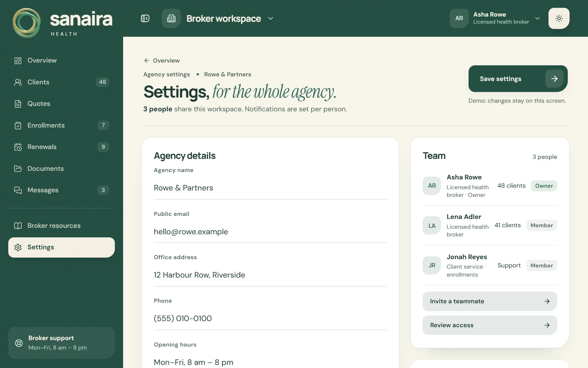Open the Asha Rowe account menu chevron
Viewport: 588px width, 368px height.
coord(537,18)
